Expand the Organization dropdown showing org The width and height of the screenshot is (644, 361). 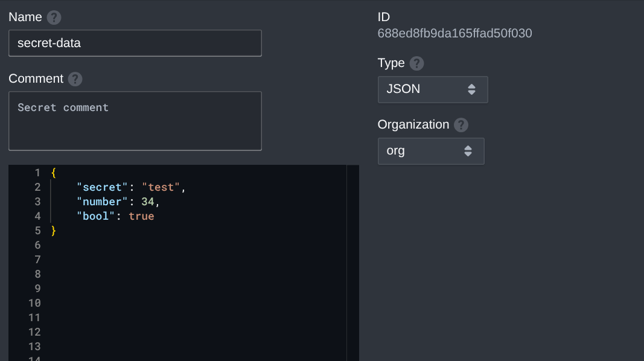pos(430,151)
